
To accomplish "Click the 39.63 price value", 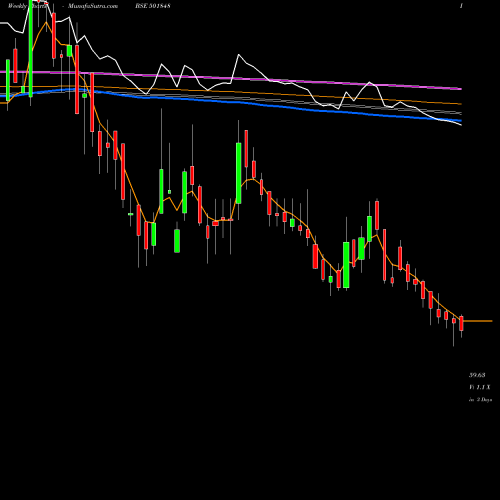I will point(477,375).
